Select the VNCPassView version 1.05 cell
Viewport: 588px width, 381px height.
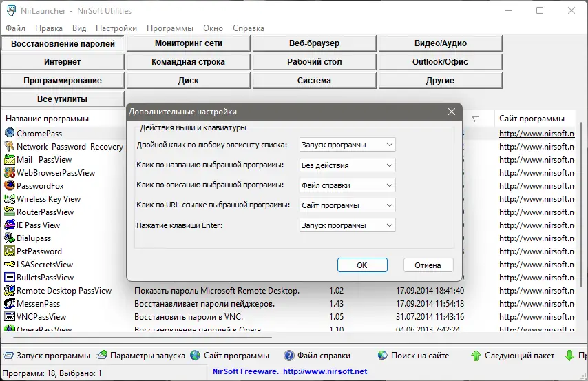(x=337, y=317)
